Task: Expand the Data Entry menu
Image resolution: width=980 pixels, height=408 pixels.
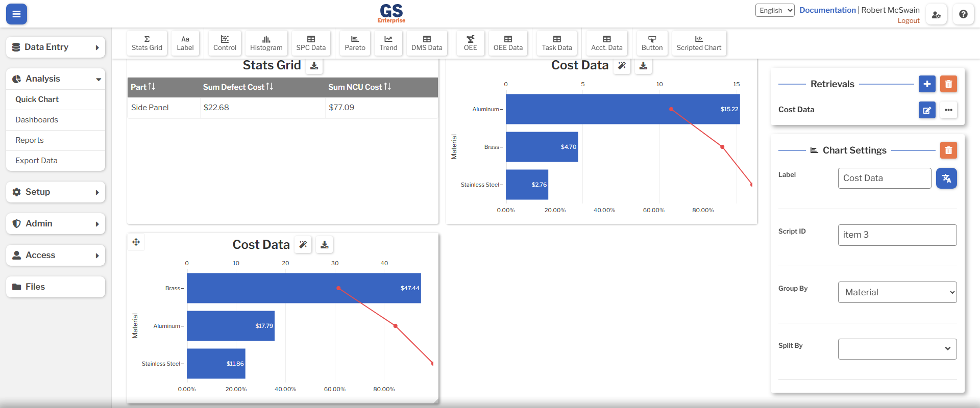Action: (56, 47)
